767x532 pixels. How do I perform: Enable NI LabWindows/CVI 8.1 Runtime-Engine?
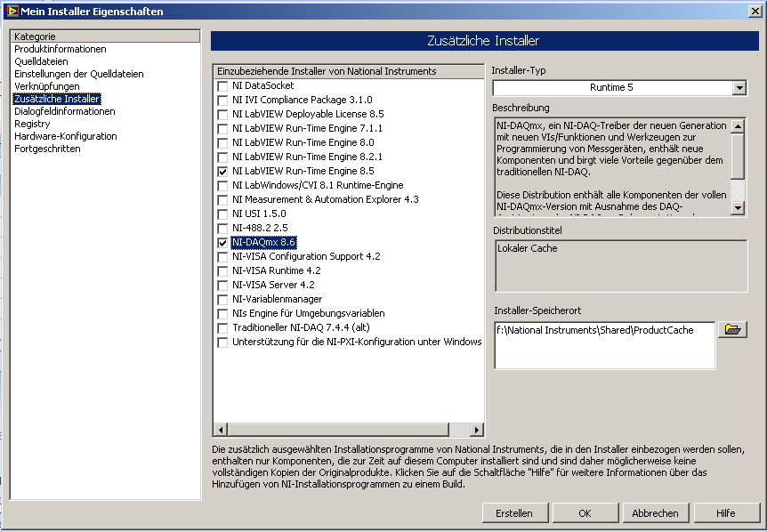[222, 185]
